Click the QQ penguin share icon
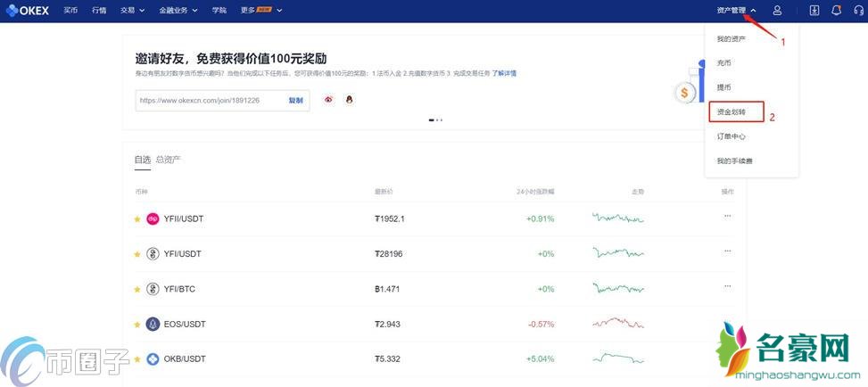This screenshot has height=387, width=868. [x=349, y=100]
